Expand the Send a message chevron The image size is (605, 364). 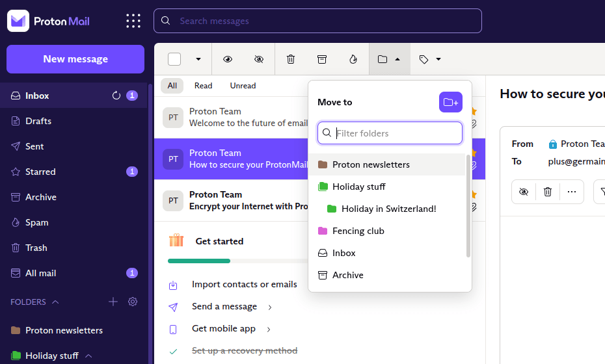pos(270,307)
